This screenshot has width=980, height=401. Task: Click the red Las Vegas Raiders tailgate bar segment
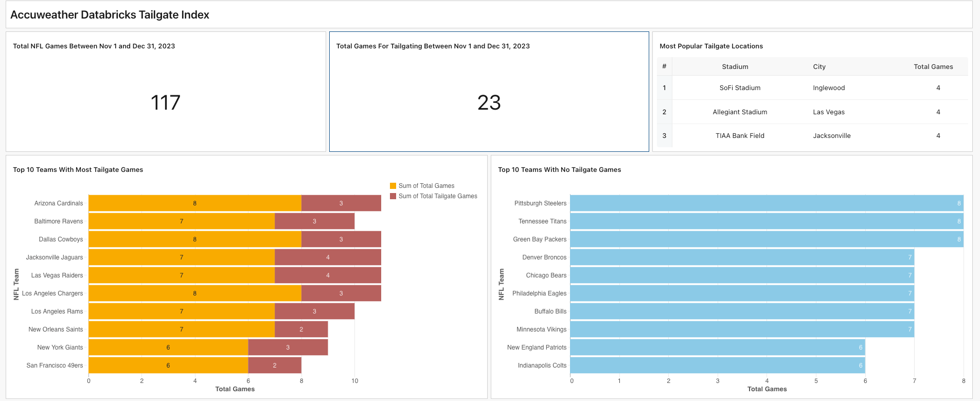328,275
